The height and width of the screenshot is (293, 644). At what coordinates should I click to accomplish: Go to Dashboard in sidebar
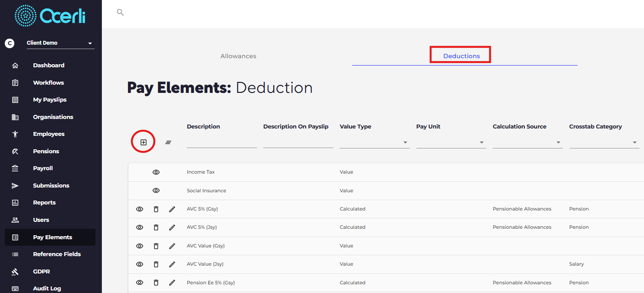(x=49, y=66)
